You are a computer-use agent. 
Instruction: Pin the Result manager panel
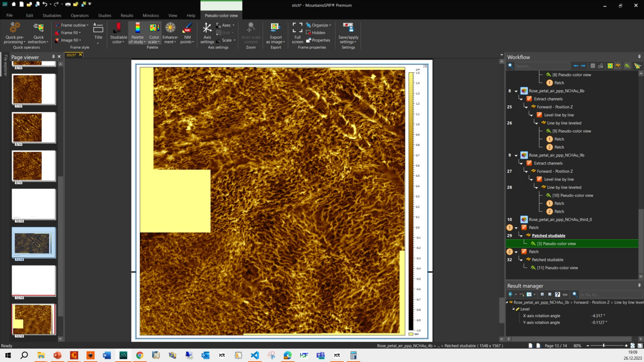(x=639, y=285)
